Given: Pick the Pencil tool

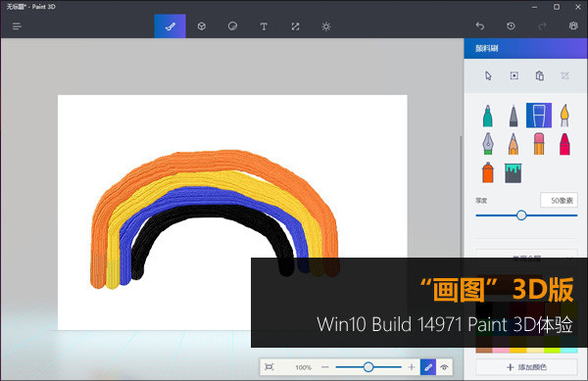Looking at the screenshot, I should click(x=514, y=144).
